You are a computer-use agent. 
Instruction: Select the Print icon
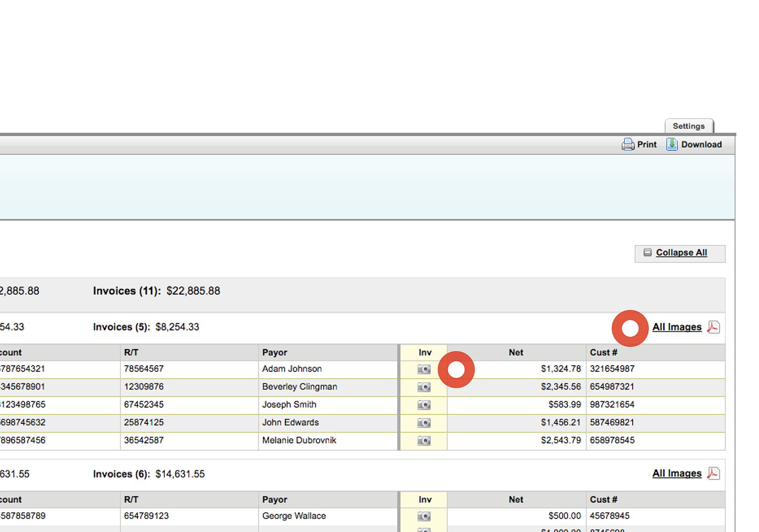click(628, 144)
